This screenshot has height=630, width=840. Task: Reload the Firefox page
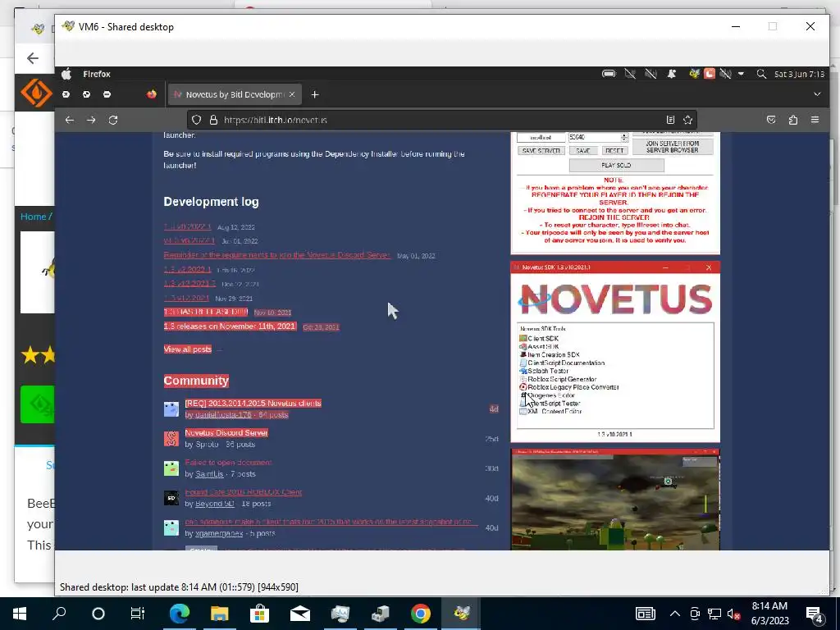pos(113,120)
